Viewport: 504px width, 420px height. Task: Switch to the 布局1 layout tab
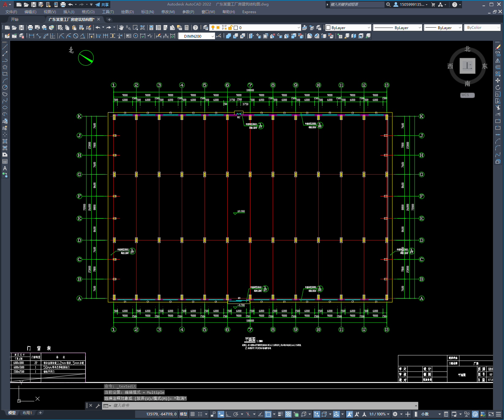coord(27,413)
